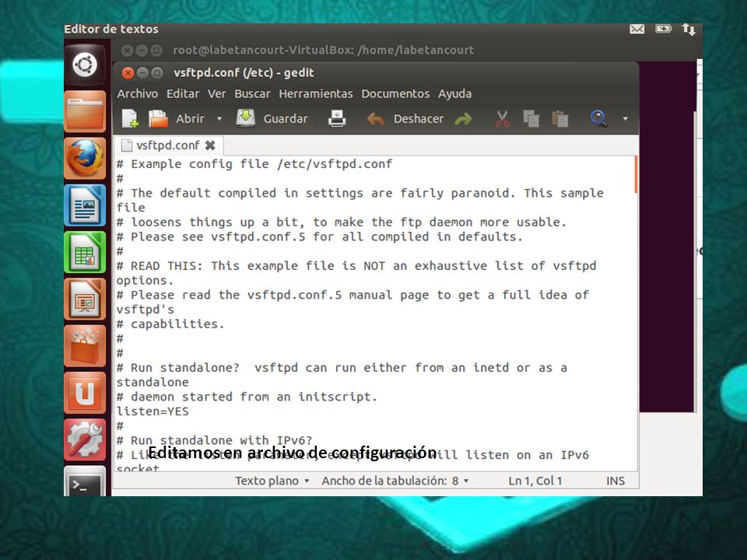The width and height of the screenshot is (747, 560).
Task: Close the gedit window with red button
Action: coord(128,73)
